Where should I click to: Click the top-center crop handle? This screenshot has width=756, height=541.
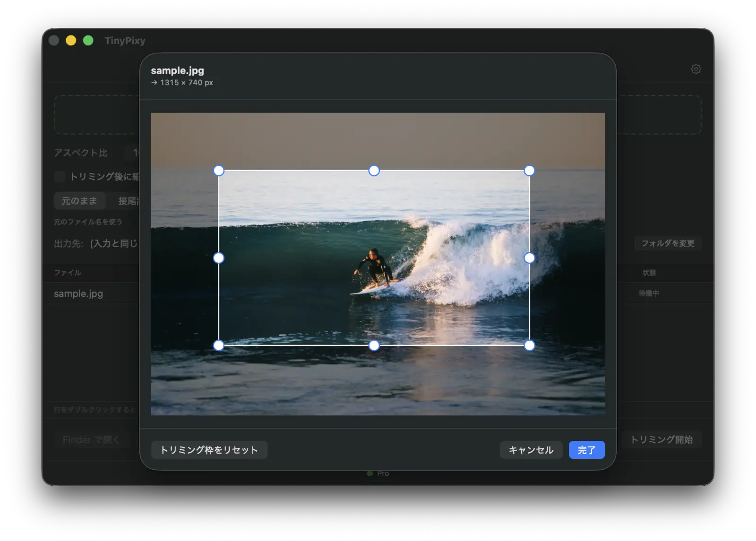[x=374, y=171]
